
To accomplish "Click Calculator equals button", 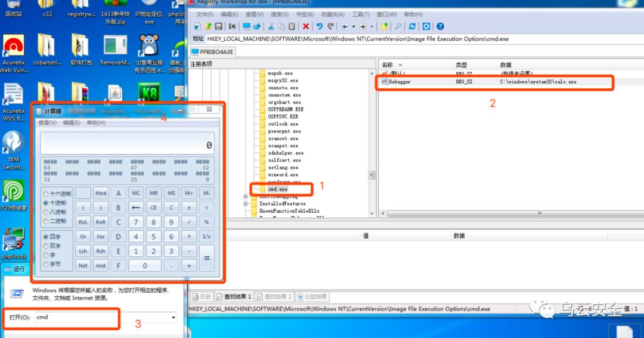I will pyautogui.click(x=206, y=258).
